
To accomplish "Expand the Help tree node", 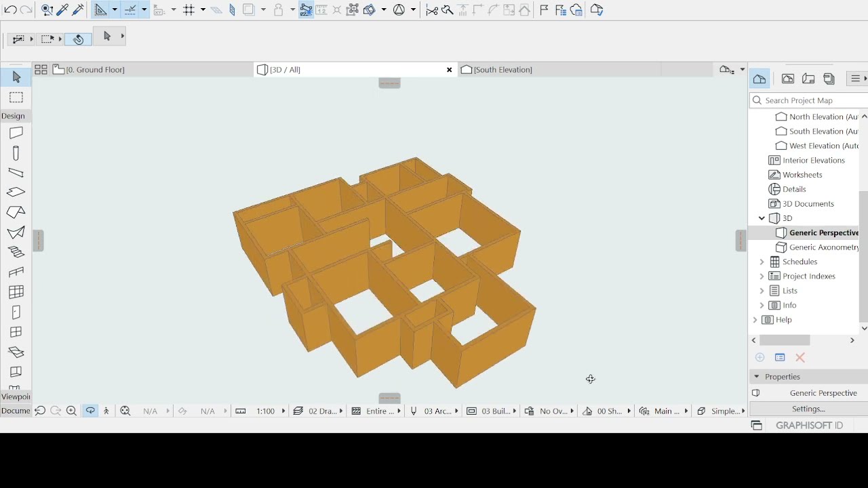I will coord(755,320).
